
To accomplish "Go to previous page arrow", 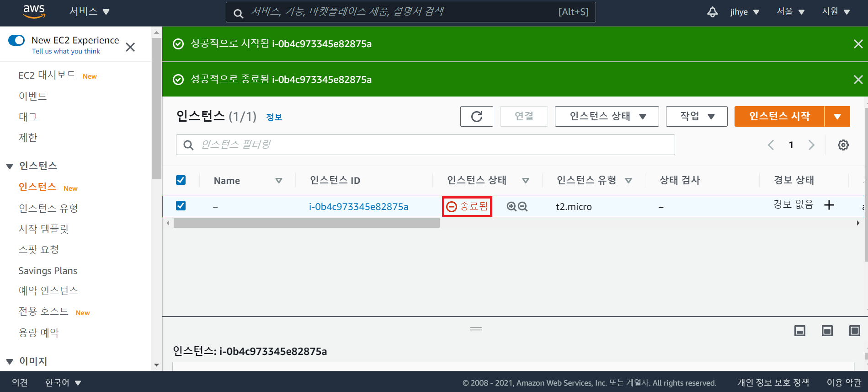I will [771, 145].
